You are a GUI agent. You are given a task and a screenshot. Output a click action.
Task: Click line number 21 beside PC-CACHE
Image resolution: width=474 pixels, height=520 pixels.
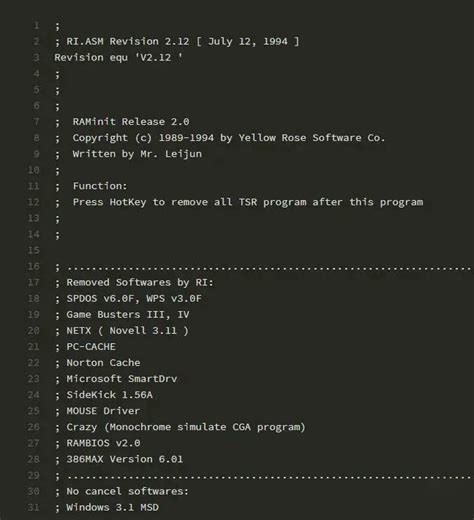pos(34,347)
